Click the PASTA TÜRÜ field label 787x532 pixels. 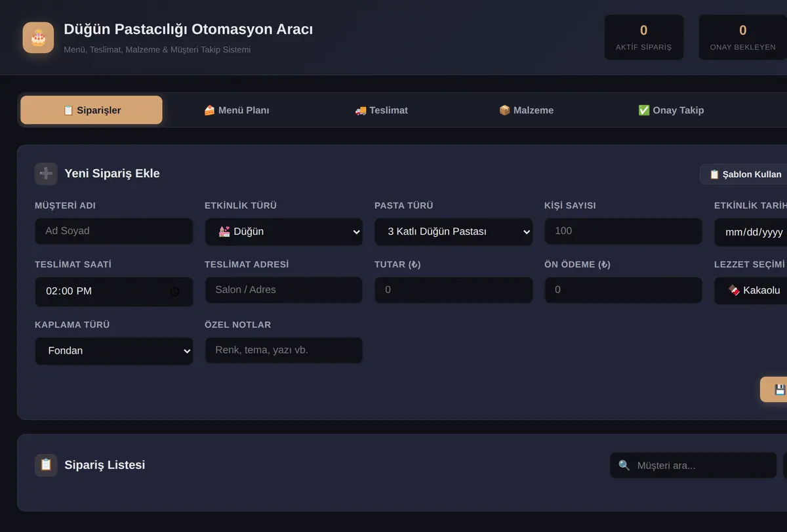coord(404,206)
